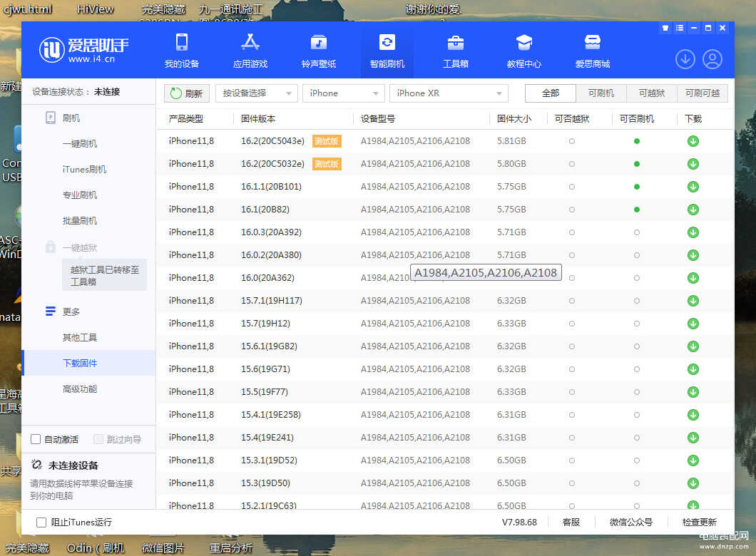Image resolution: width=756 pixels, height=556 pixels.
Task: Download firmware 15.6.1(19G82)
Action: click(693, 346)
